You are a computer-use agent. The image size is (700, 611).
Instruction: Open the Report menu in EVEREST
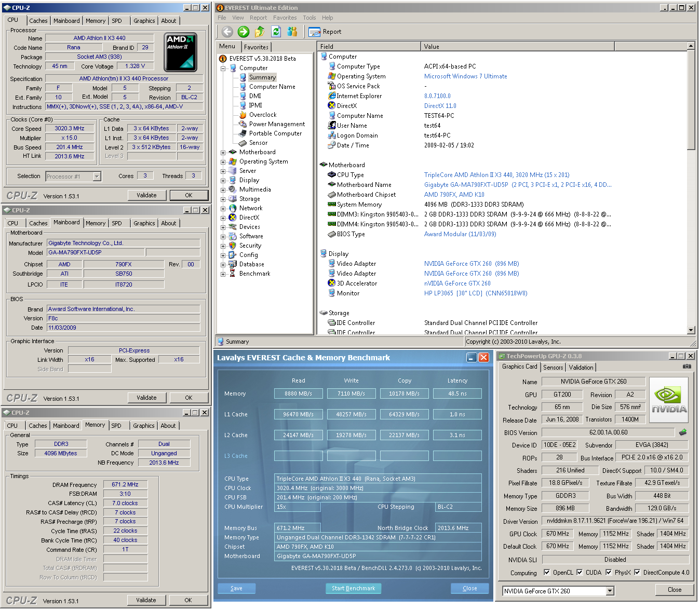(x=258, y=18)
